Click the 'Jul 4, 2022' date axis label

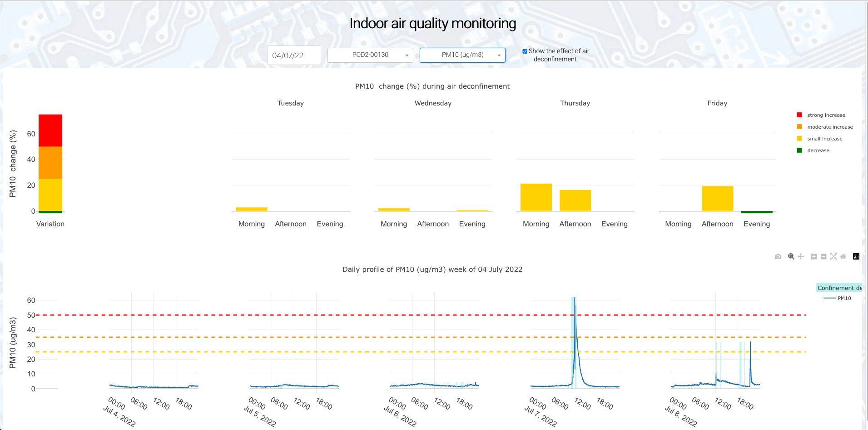tap(119, 416)
